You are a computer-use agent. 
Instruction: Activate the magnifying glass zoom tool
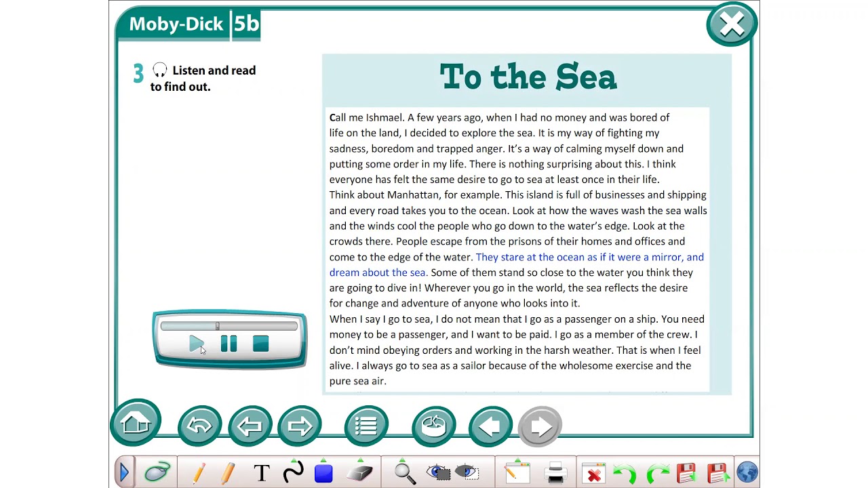pos(405,472)
